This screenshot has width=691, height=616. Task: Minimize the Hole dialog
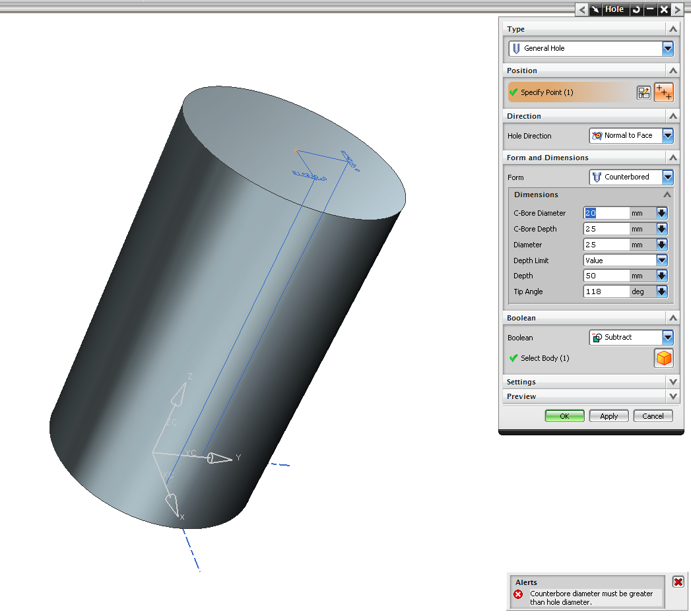[650, 9]
